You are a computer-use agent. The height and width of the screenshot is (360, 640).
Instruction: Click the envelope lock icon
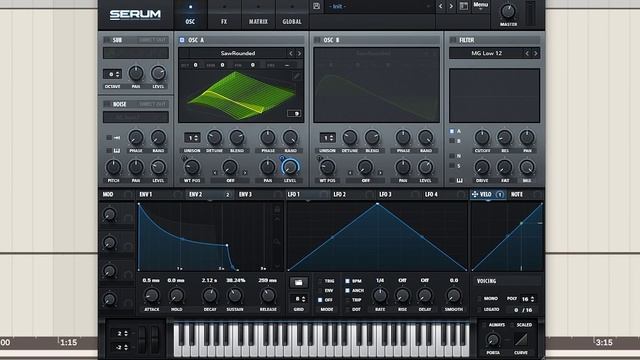[x=277, y=209]
